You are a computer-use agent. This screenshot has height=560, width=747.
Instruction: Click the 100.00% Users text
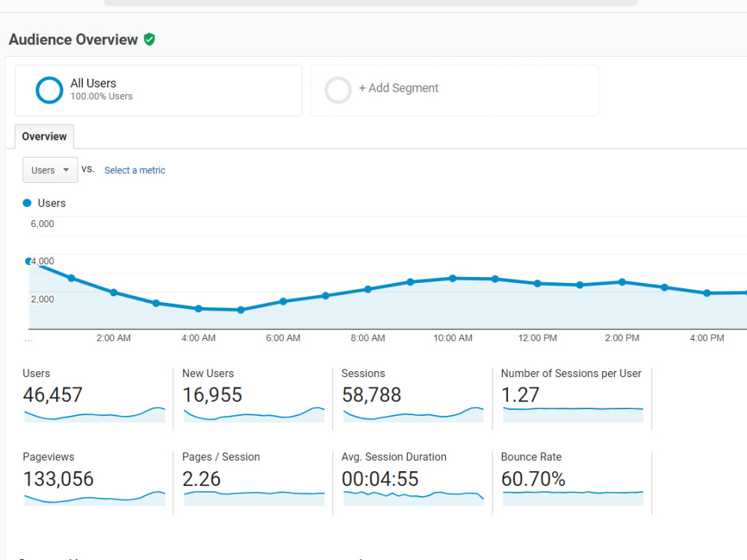[x=102, y=96]
